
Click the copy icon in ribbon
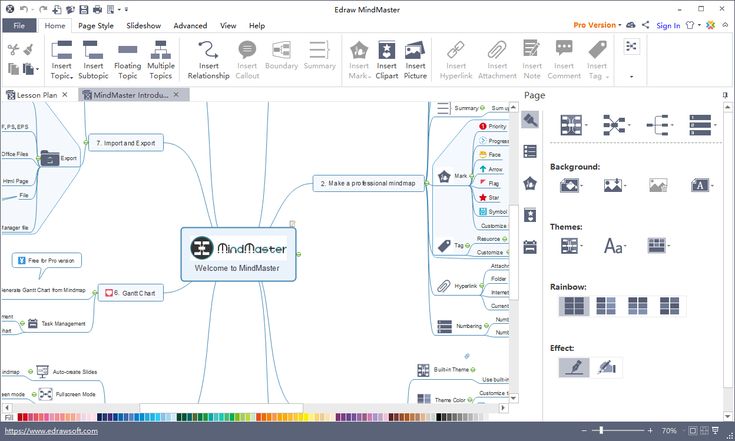(13, 69)
